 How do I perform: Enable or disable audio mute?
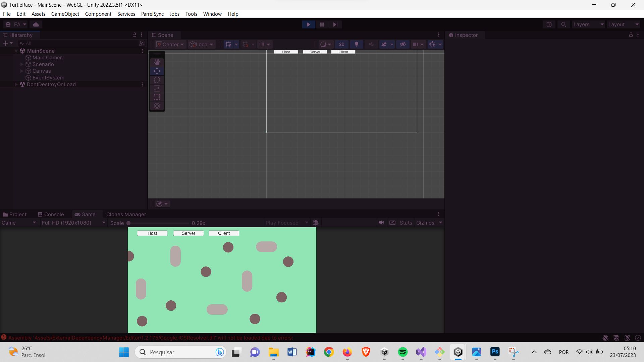(x=381, y=222)
